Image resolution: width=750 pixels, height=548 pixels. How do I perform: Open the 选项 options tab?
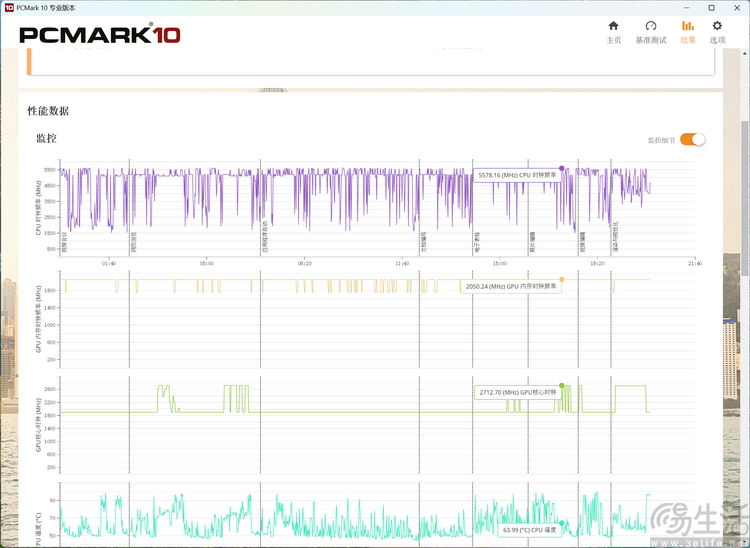[x=717, y=33]
